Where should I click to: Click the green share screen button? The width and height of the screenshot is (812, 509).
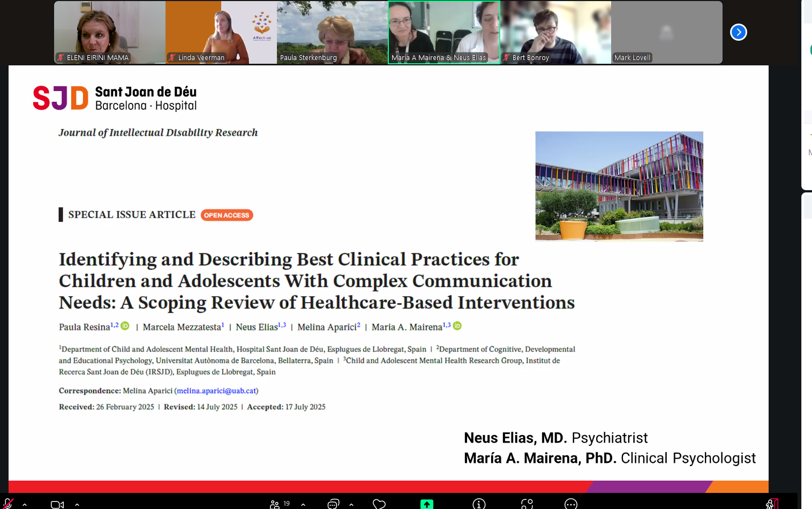pos(427,504)
